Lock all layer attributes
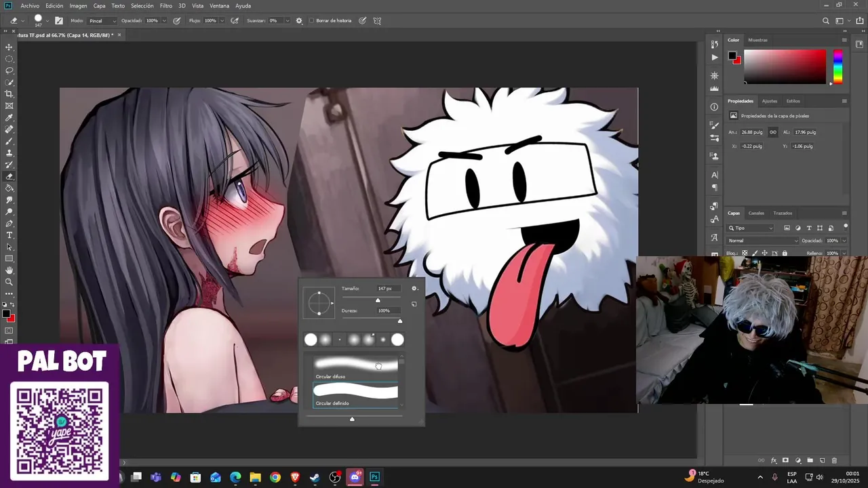 click(x=785, y=253)
